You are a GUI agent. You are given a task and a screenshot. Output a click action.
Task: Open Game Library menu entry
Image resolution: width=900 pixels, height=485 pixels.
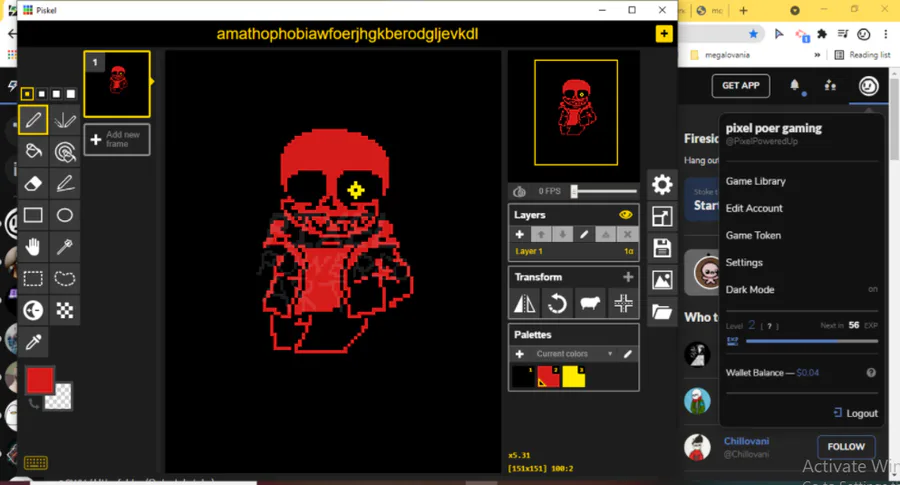[x=755, y=181]
